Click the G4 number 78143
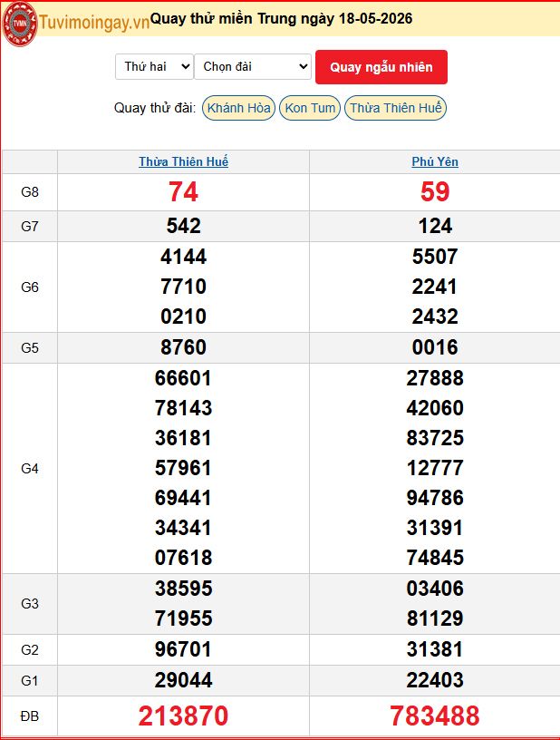Image resolution: width=560 pixels, height=740 pixels. coord(183,408)
